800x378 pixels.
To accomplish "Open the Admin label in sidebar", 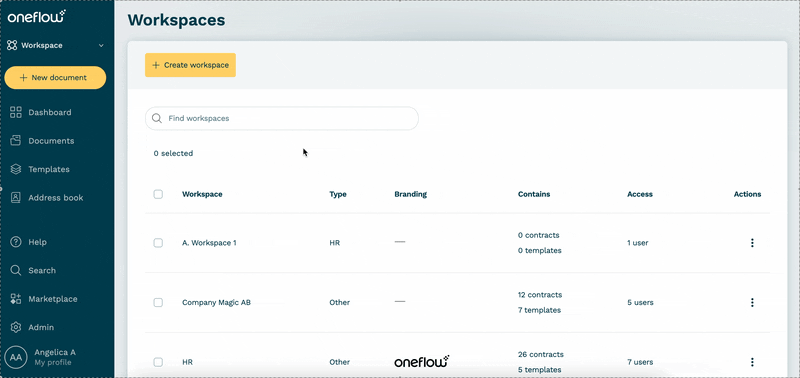I will click(41, 327).
